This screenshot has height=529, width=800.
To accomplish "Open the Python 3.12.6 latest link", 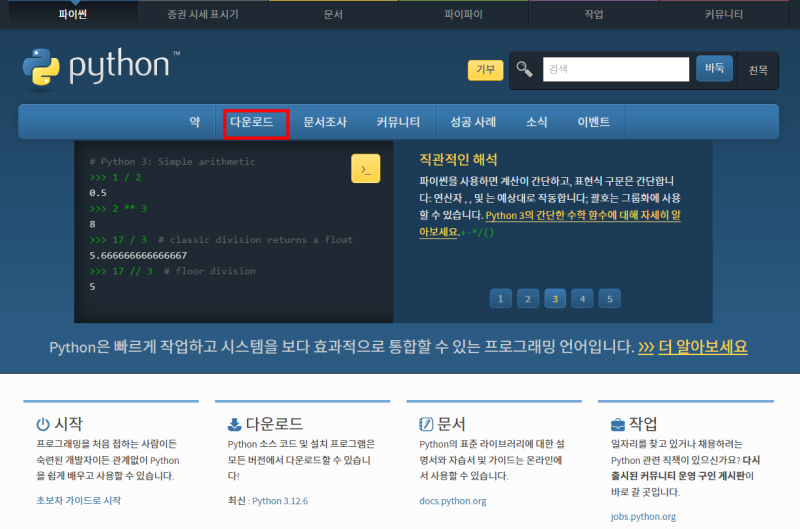I will [280, 501].
